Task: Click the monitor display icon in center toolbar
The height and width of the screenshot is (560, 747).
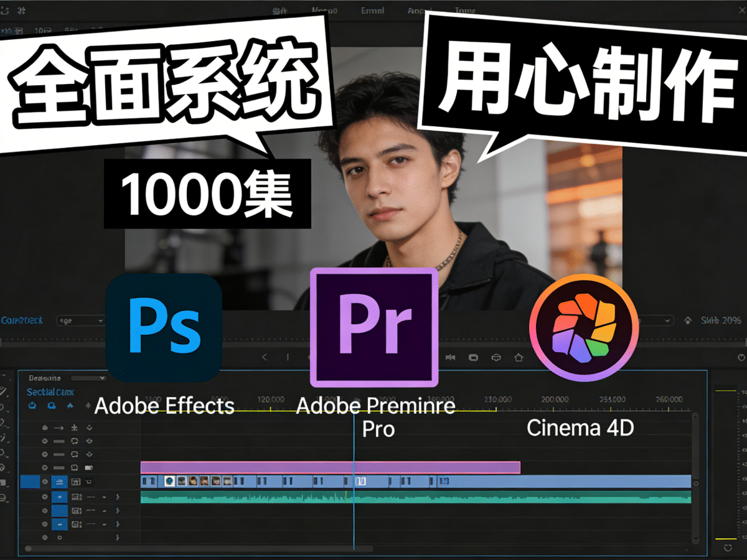Action: click(x=473, y=357)
